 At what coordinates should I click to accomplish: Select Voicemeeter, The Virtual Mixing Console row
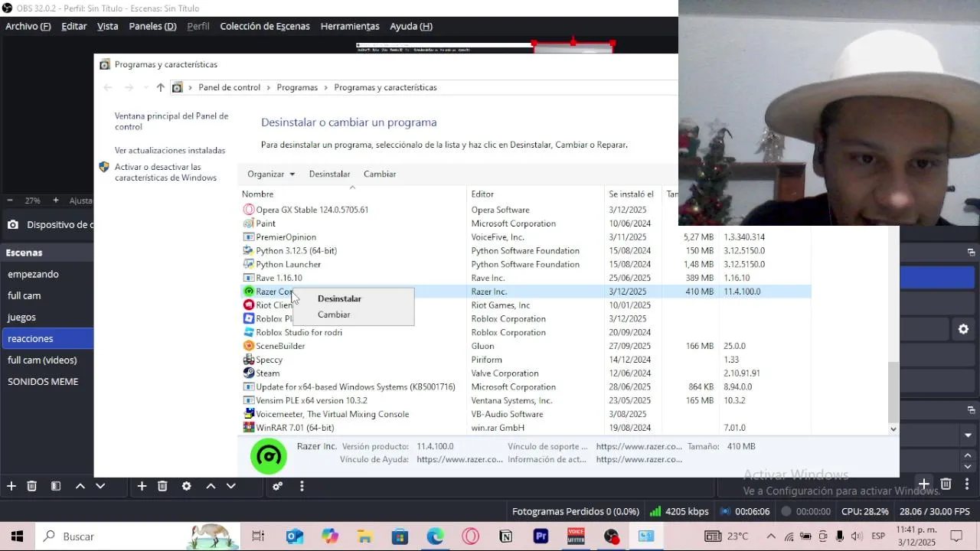click(526, 414)
